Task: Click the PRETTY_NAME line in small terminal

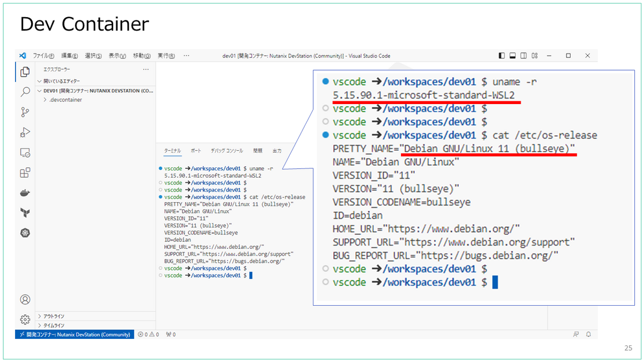Action: tap(229, 204)
